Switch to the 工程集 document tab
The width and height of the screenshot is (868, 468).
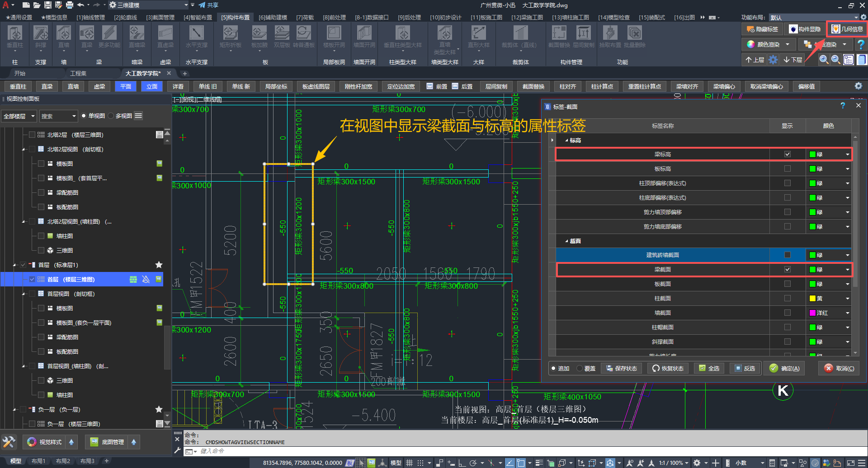point(78,73)
